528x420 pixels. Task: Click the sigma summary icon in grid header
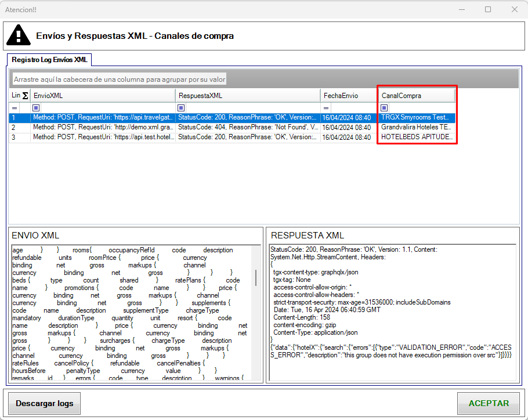click(x=26, y=96)
